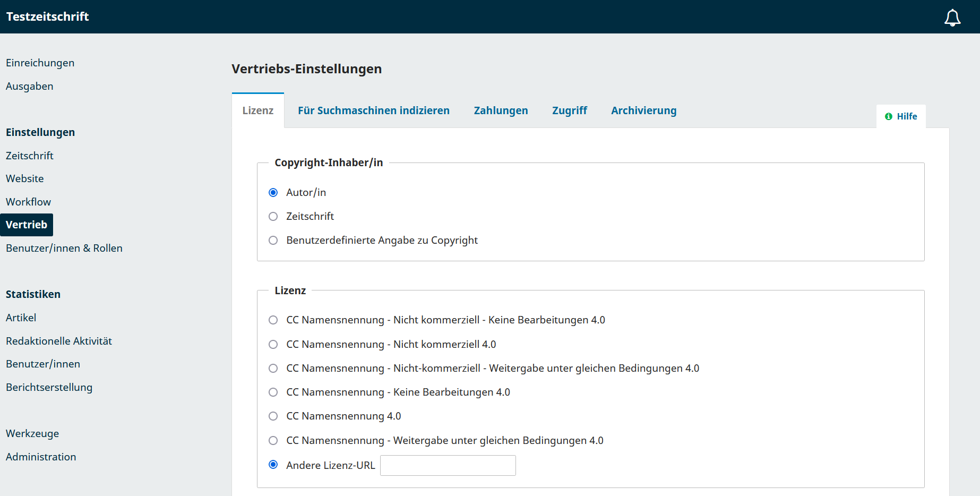Click the Hilfe info icon

(889, 116)
